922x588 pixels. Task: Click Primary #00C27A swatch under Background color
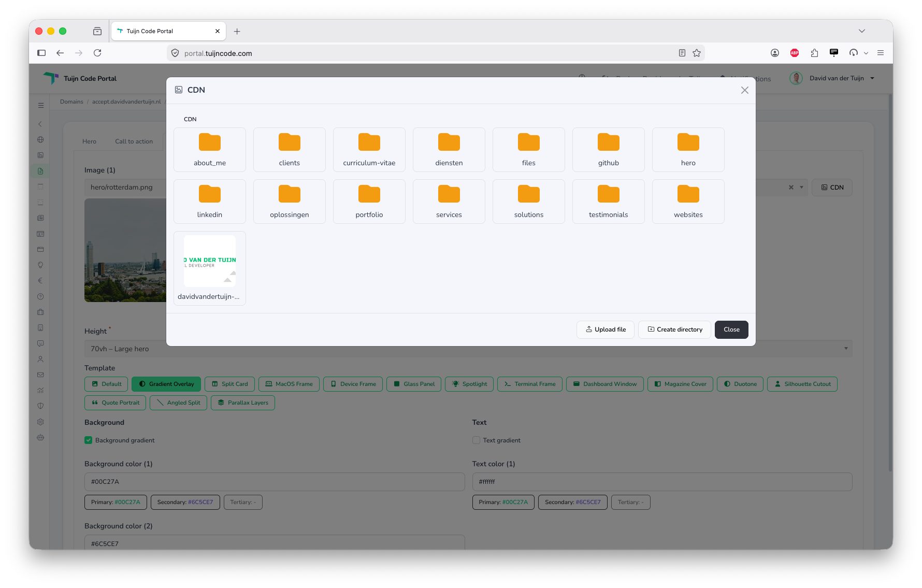coord(116,502)
